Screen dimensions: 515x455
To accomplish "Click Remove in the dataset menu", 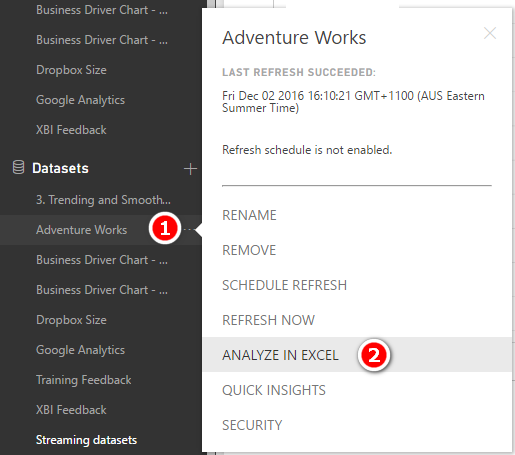I will (x=249, y=250).
